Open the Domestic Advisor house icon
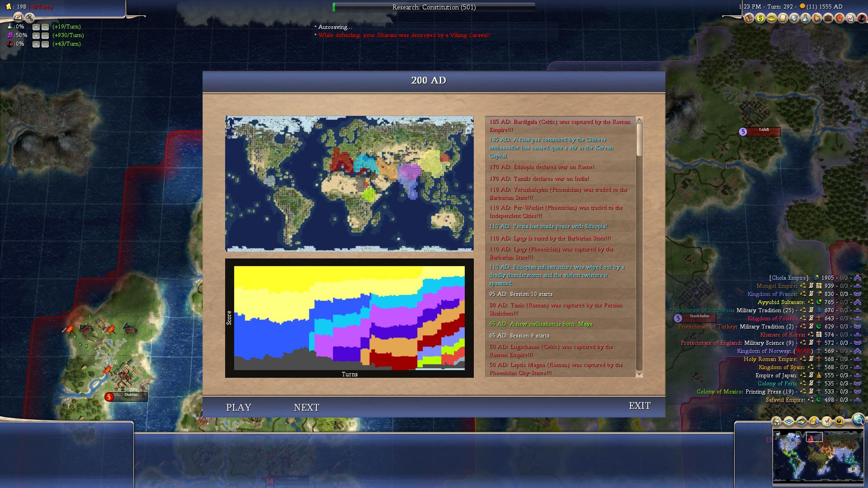The image size is (868, 488). [749, 18]
